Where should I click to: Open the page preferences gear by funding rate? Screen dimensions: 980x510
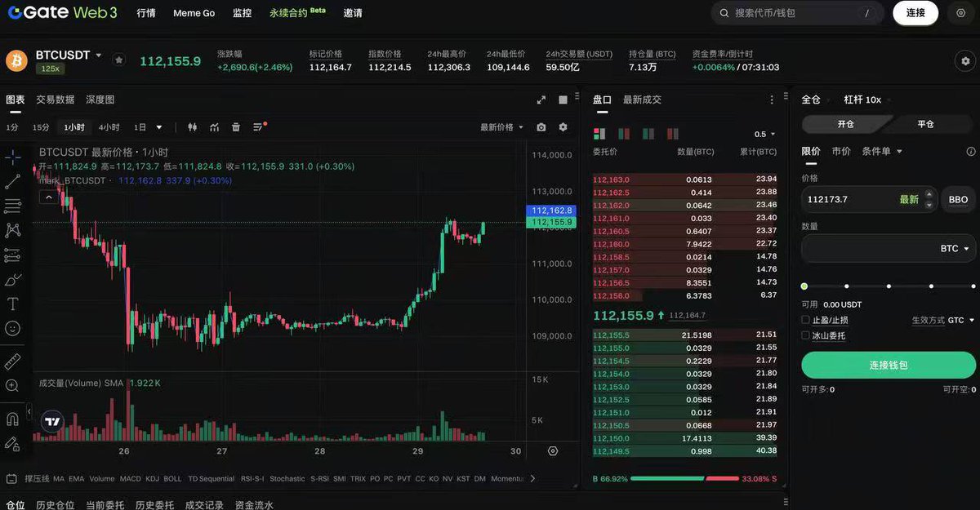point(964,61)
